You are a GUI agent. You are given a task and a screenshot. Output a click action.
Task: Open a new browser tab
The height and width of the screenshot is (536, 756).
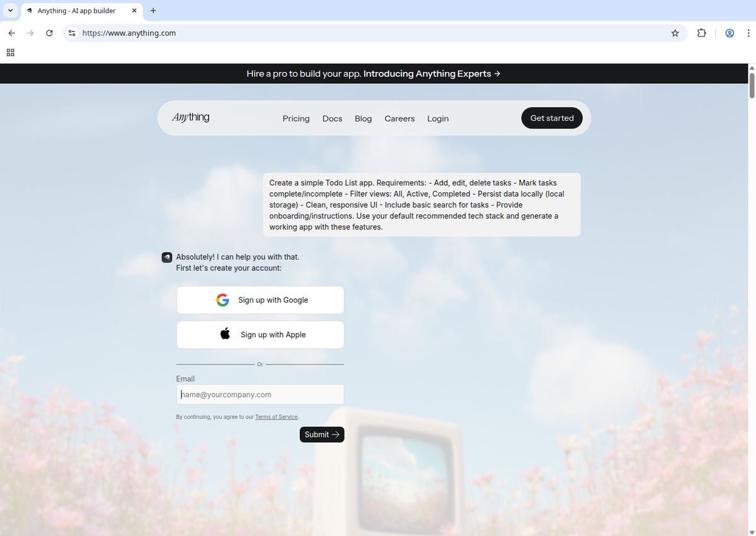[153, 11]
